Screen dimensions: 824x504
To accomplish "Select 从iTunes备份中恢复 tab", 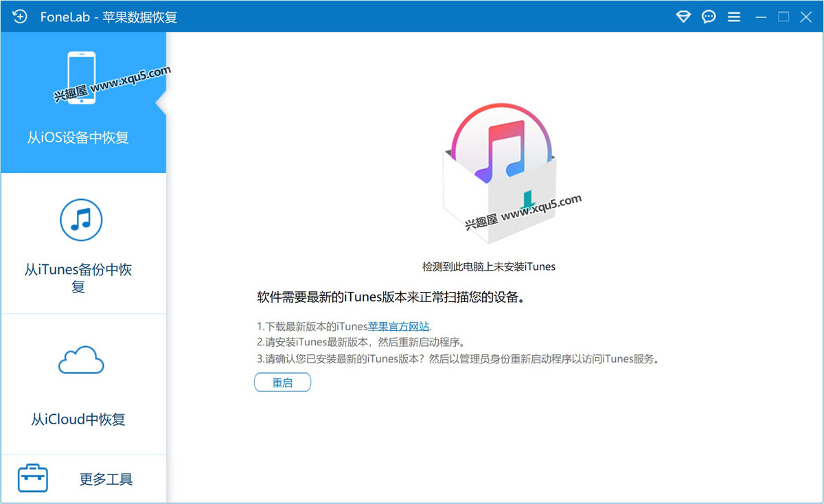I will (83, 244).
